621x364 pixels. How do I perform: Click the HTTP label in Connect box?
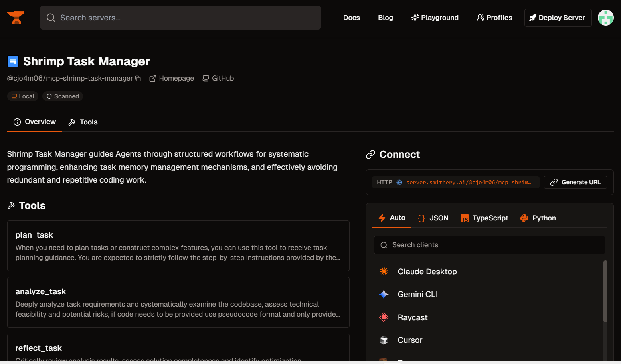[x=384, y=182]
